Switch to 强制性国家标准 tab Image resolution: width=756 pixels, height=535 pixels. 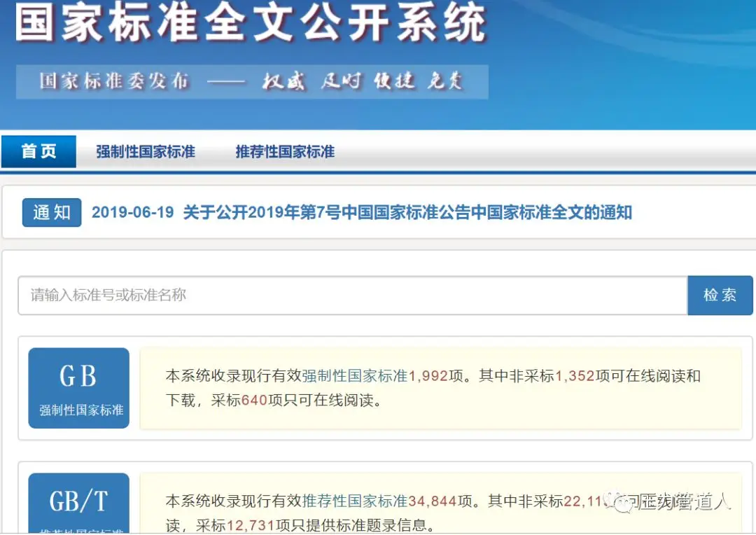pos(145,151)
